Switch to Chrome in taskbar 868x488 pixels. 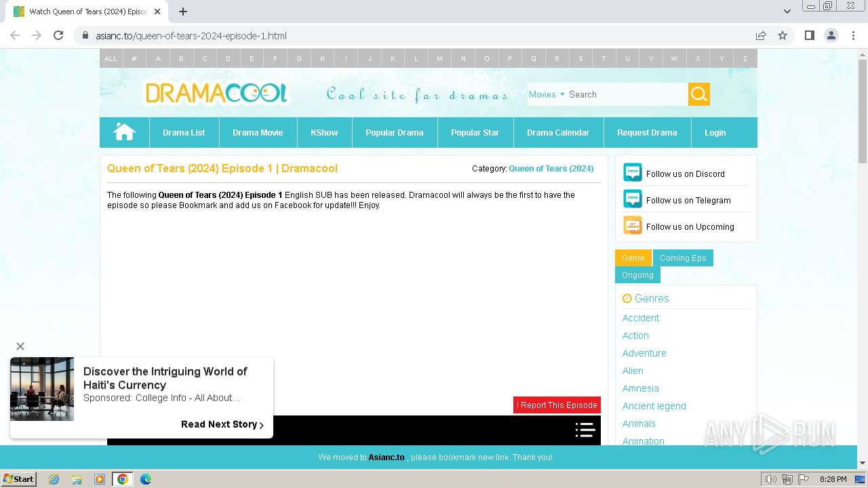click(123, 479)
